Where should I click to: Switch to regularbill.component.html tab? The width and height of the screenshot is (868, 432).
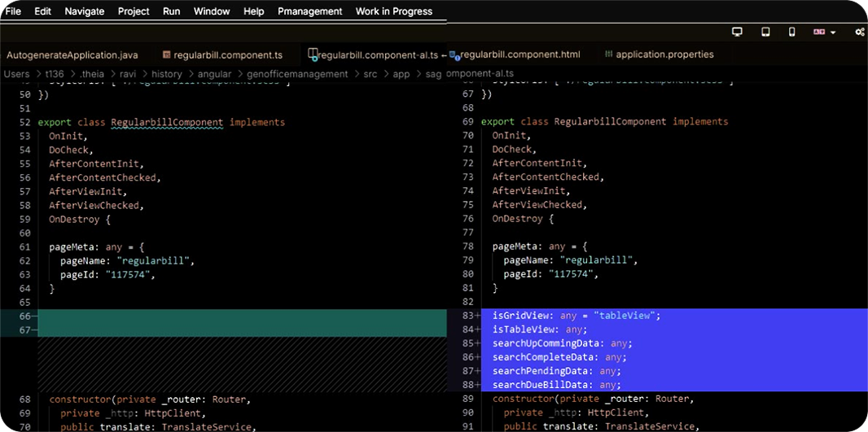515,55
